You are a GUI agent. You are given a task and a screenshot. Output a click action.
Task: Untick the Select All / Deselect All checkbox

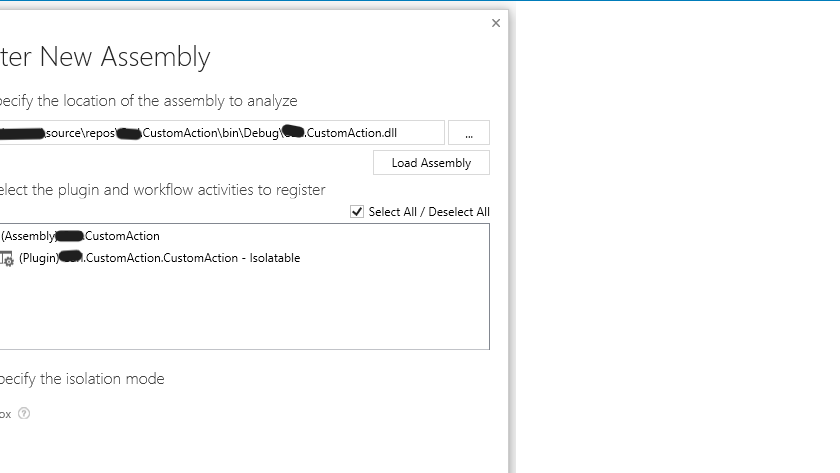(x=357, y=212)
